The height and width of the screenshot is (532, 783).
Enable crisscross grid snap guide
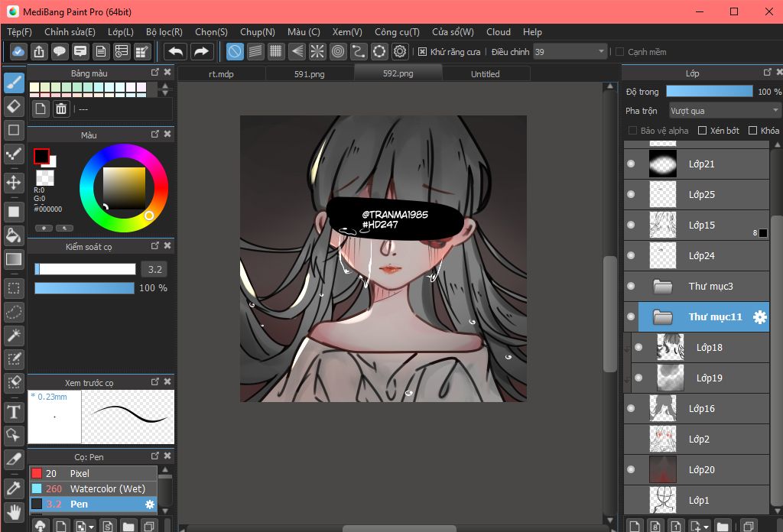coord(275,51)
